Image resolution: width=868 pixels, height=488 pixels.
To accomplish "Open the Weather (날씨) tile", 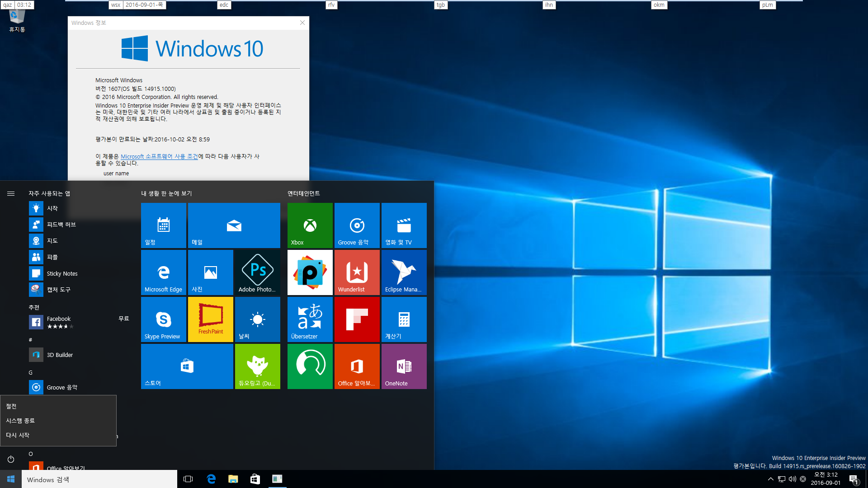I will (x=258, y=319).
